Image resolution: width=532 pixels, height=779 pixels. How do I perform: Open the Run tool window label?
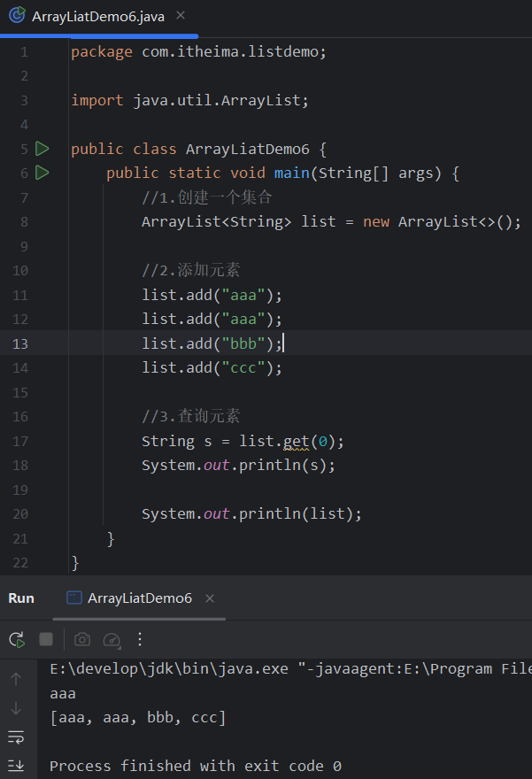21,598
